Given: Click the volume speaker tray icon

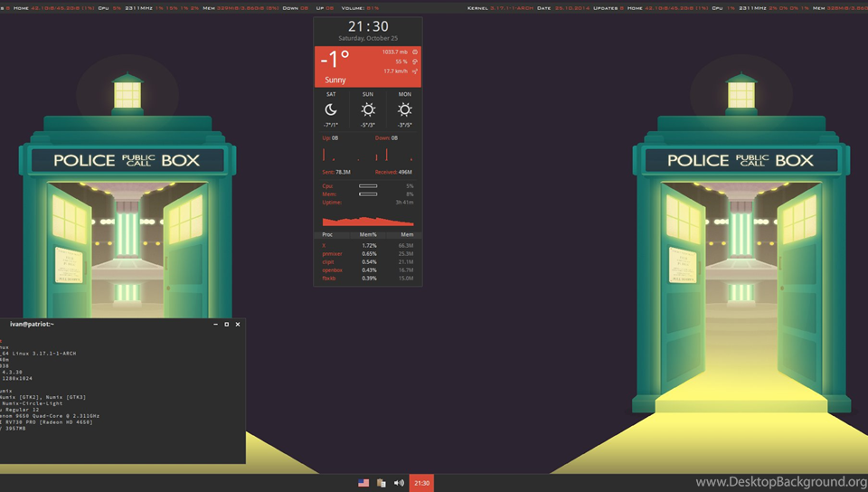Looking at the screenshot, I should pyautogui.click(x=399, y=483).
